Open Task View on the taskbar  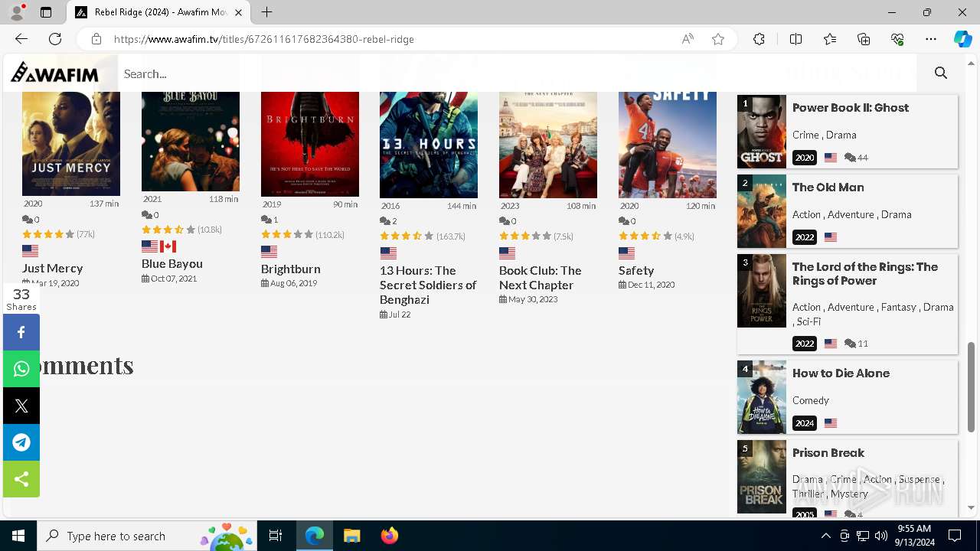point(276,536)
